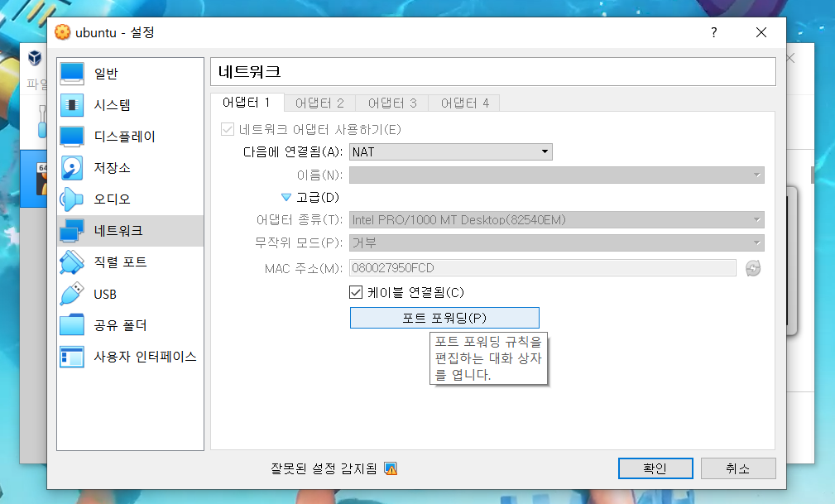Select USB label in sidebar
The height and width of the screenshot is (504, 835).
[x=105, y=294]
